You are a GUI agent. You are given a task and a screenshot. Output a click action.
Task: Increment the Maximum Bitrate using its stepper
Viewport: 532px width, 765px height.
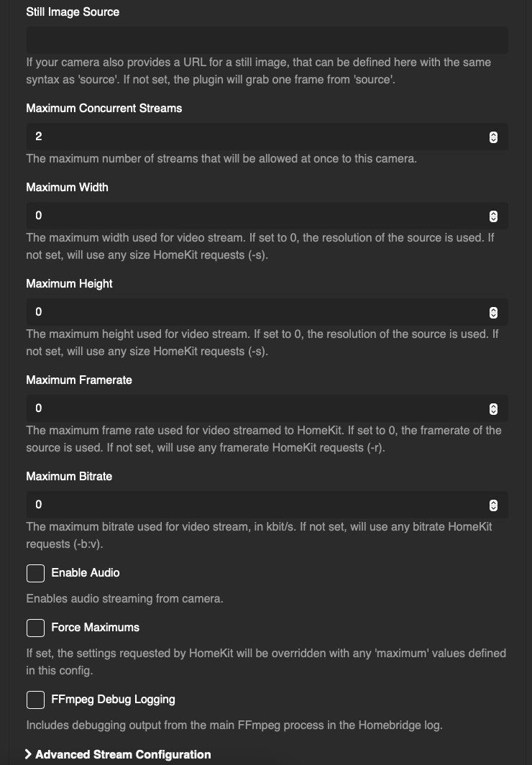493,502
